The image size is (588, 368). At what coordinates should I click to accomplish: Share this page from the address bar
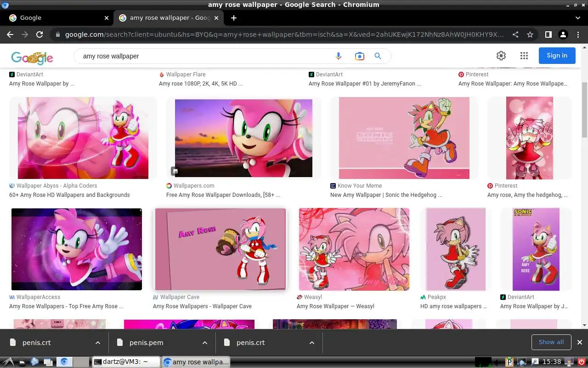point(515,34)
